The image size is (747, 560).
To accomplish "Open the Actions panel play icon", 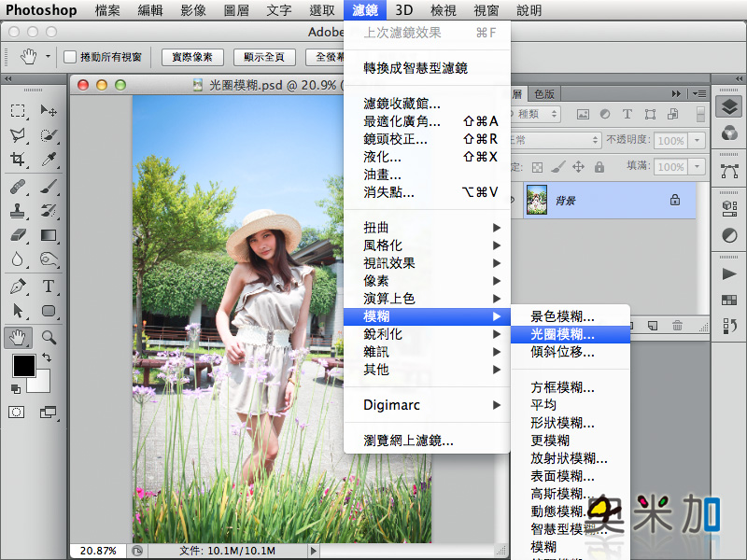I will click(729, 273).
